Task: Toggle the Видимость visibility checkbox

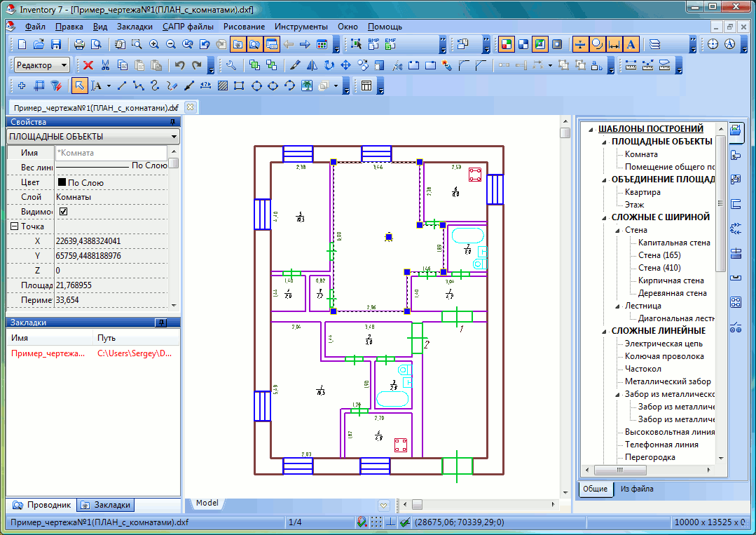Action: tap(63, 211)
